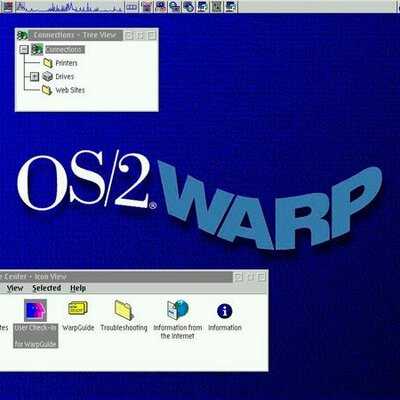Screen dimensions: 400x400
Task: Click the 'Information' label under the i icon
Action: click(225, 328)
